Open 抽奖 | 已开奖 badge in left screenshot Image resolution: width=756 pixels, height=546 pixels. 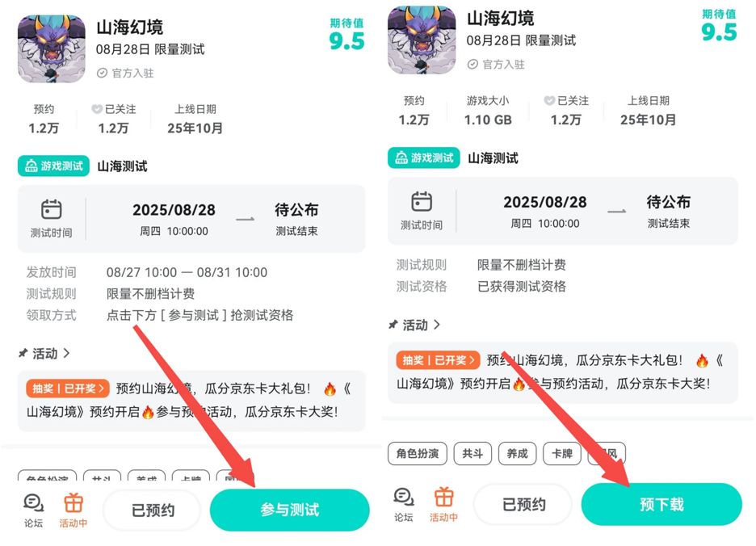[x=68, y=388]
